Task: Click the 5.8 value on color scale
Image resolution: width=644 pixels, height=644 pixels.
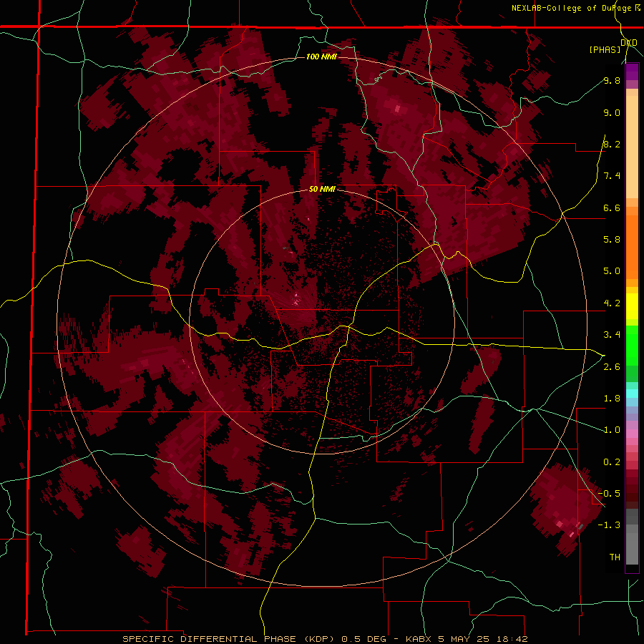Action: point(612,239)
